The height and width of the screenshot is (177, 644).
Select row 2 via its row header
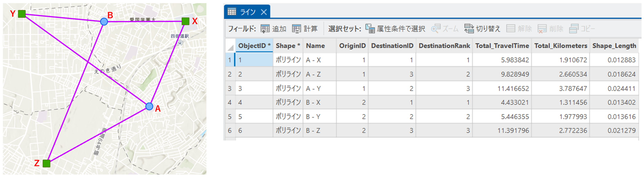[230, 74]
